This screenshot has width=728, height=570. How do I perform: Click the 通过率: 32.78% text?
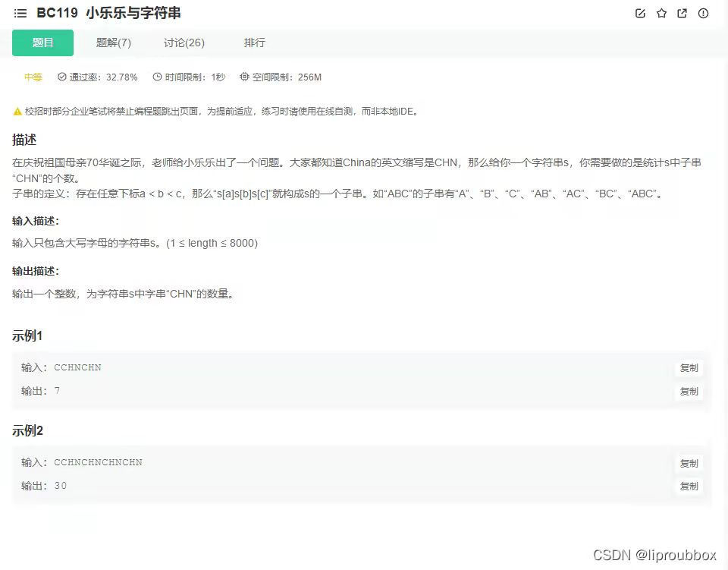[x=104, y=77]
